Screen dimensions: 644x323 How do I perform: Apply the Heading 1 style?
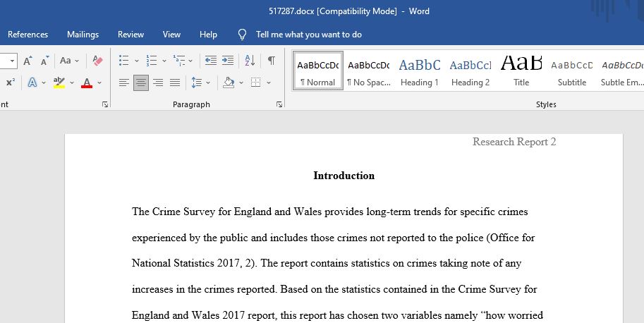[x=419, y=71]
